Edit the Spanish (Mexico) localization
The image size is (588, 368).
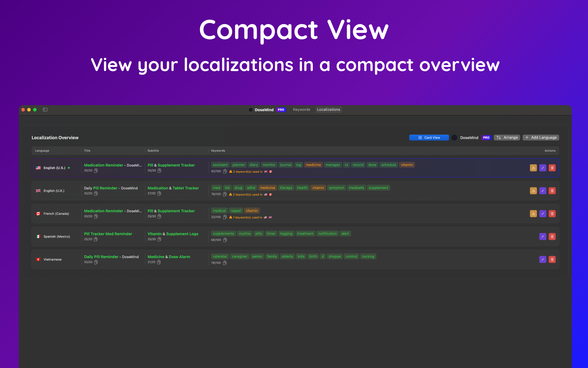click(x=543, y=237)
